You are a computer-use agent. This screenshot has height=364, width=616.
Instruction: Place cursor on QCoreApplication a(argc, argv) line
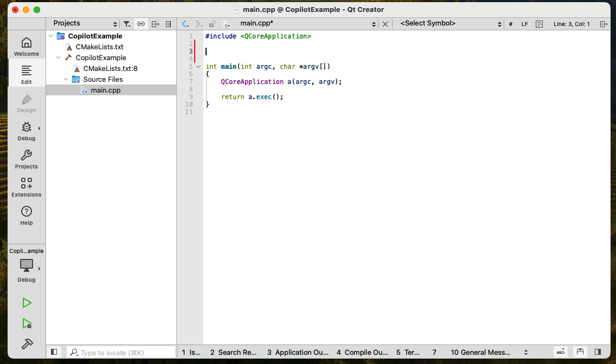point(281,82)
